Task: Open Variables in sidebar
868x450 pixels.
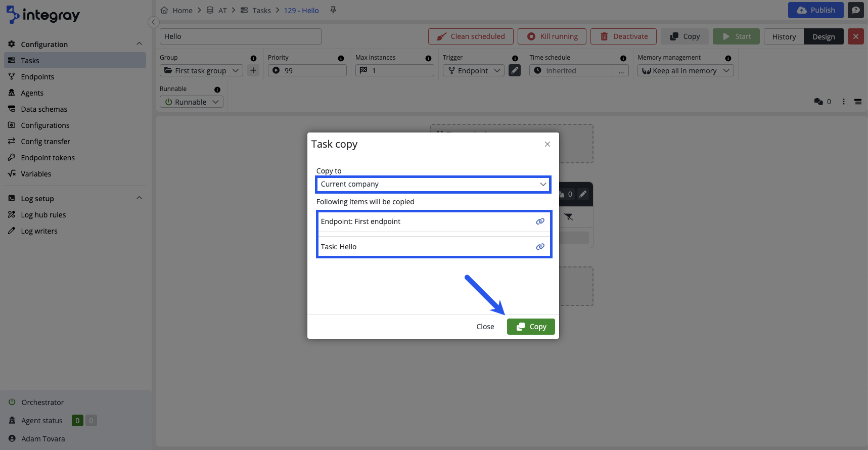Action: tap(75, 174)
